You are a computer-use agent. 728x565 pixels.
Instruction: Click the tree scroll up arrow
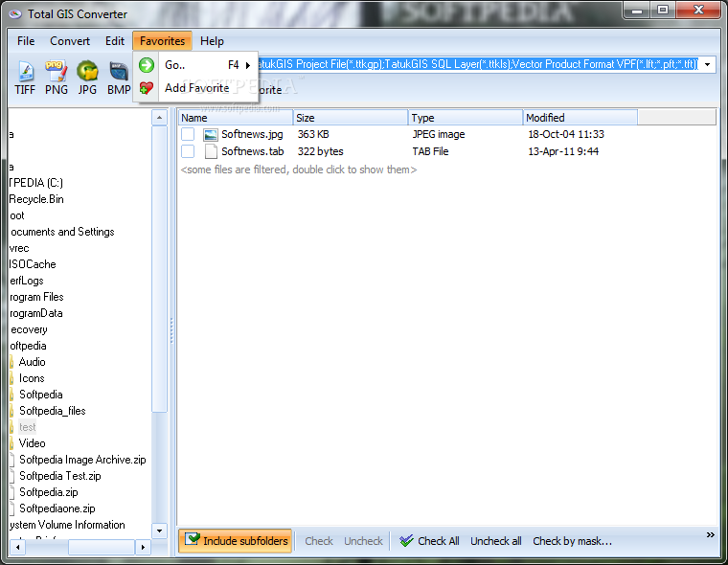point(159,118)
